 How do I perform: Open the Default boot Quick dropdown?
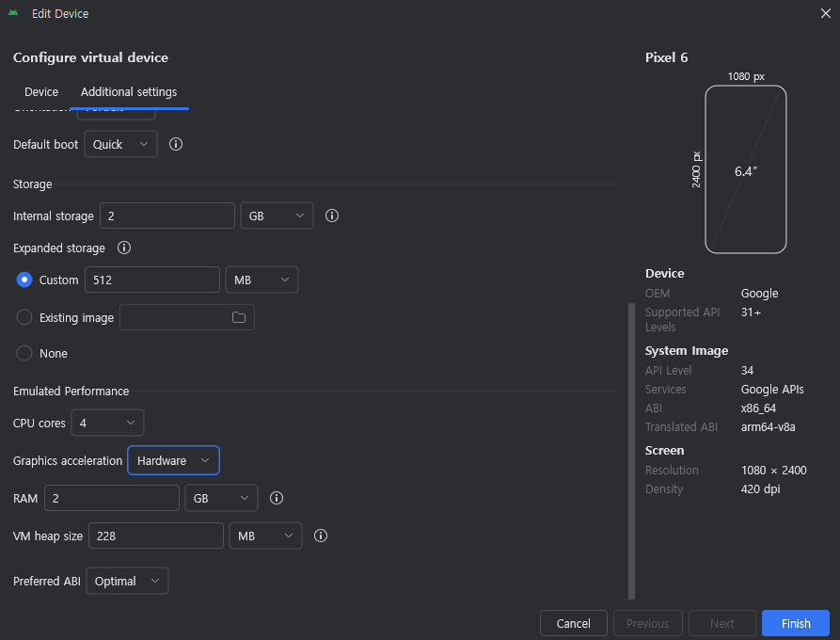(x=120, y=144)
